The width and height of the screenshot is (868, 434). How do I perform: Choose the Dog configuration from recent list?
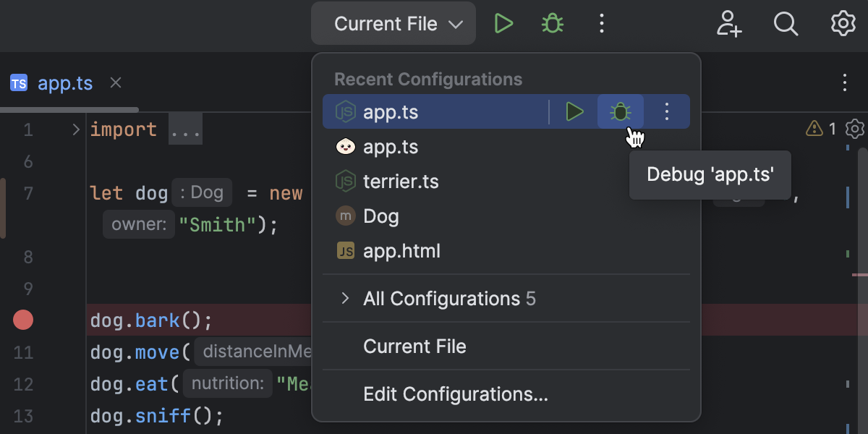tap(381, 216)
